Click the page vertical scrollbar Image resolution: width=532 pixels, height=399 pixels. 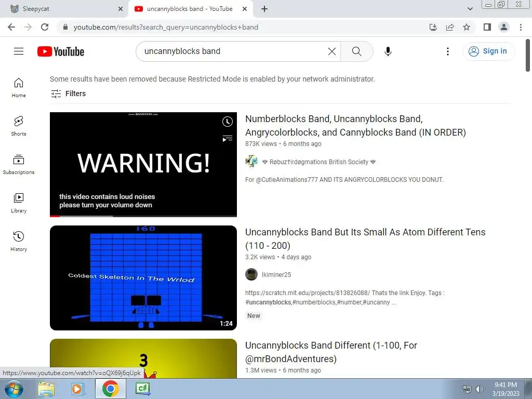[528, 56]
